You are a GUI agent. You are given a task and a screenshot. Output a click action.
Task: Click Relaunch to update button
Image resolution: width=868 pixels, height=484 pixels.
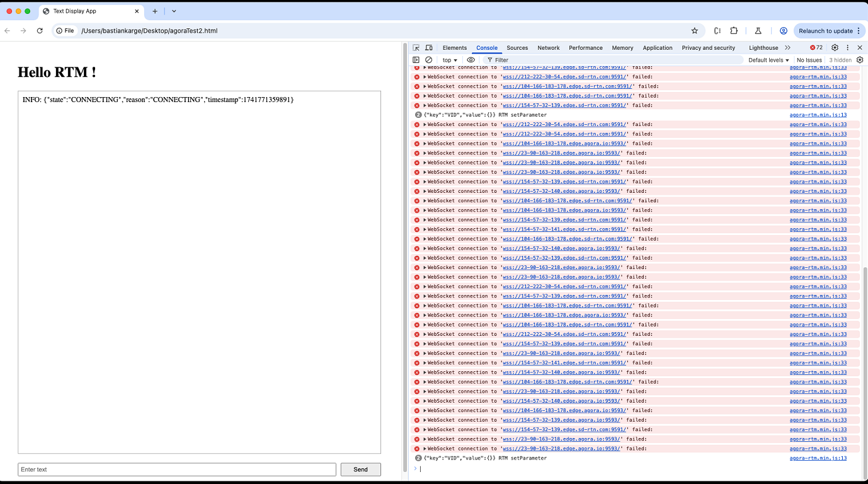(x=825, y=31)
